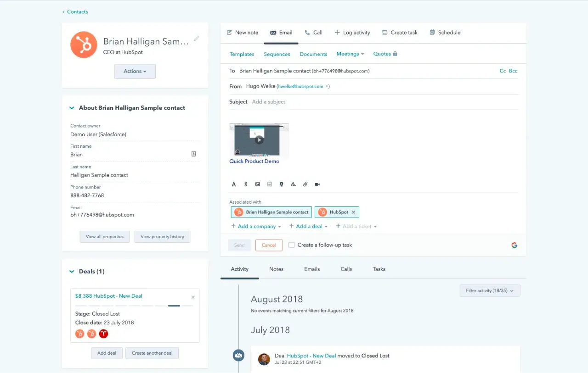
Task: Click the video camera icon
Action: [317, 184]
